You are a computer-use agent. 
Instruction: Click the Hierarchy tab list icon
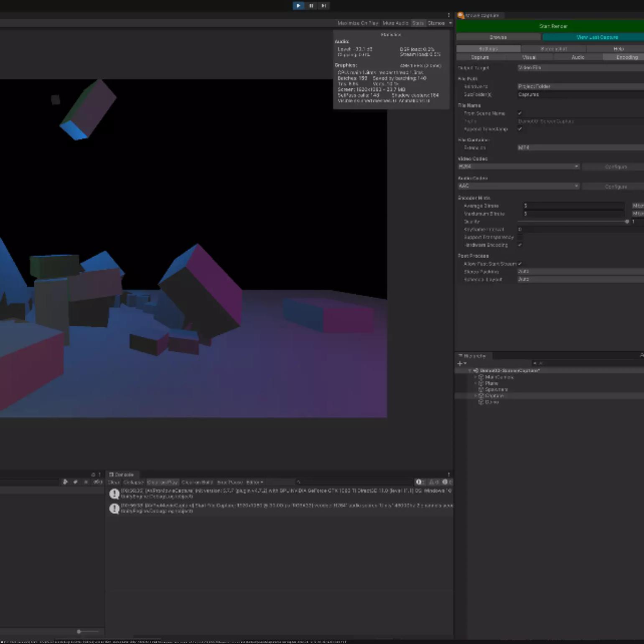click(x=461, y=356)
